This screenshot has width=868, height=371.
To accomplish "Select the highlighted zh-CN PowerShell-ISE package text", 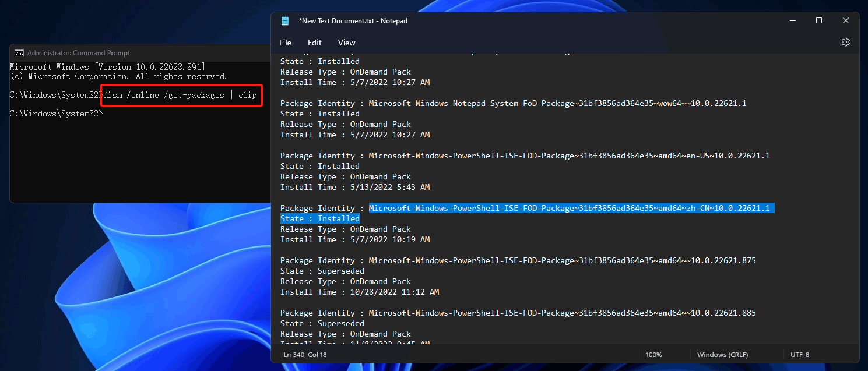I will [570, 208].
